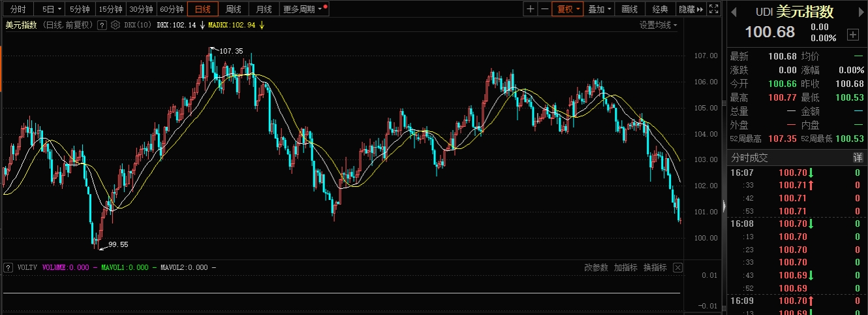The height and width of the screenshot is (315, 868).
Task: Click 换指标 to change indicator
Action: (x=655, y=267)
